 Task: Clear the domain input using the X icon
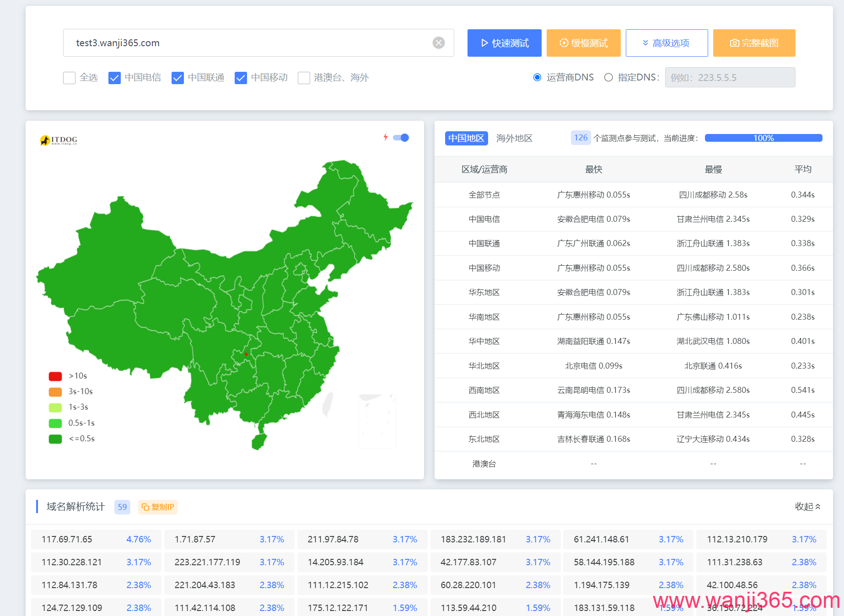439,43
